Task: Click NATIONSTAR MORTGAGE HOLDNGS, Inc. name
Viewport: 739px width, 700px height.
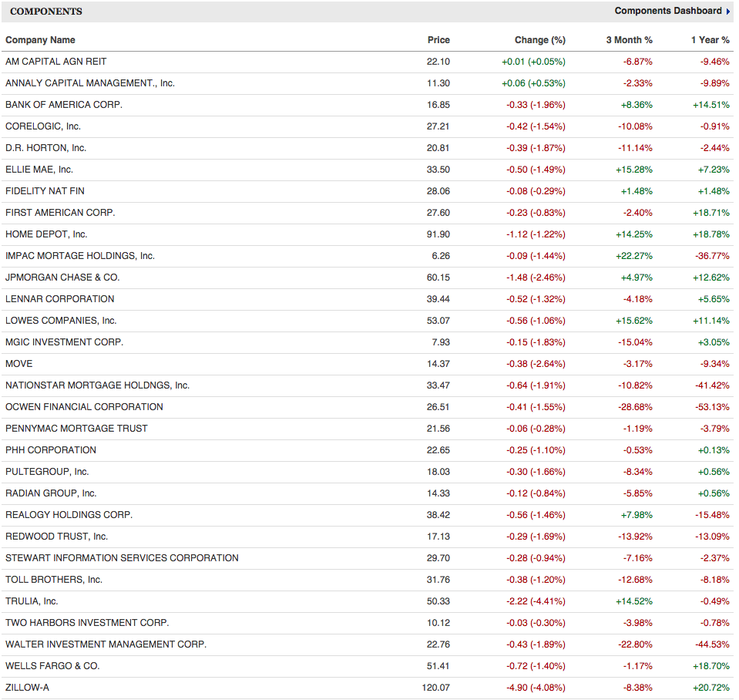Action: tap(97, 385)
